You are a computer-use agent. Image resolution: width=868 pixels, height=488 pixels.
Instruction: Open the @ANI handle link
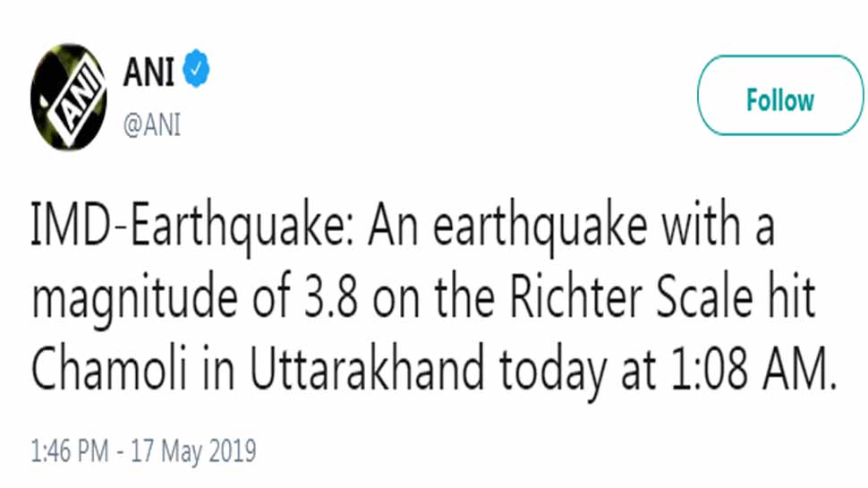click(x=152, y=124)
